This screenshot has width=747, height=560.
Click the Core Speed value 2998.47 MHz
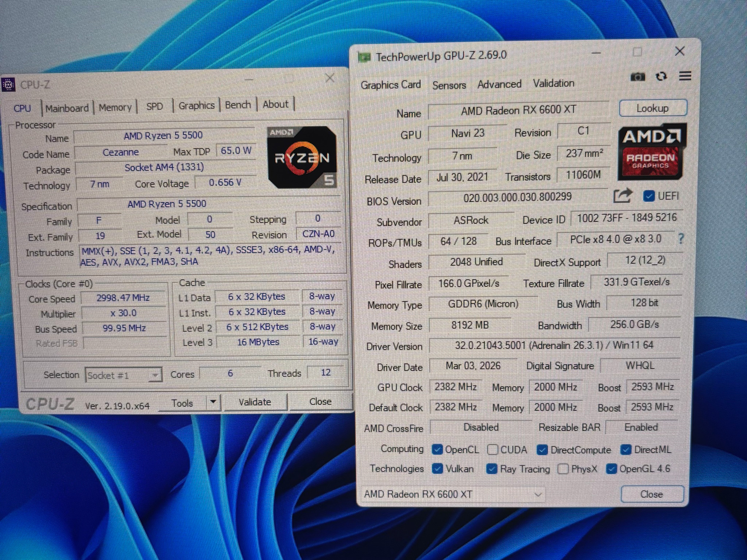click(123, 298)
